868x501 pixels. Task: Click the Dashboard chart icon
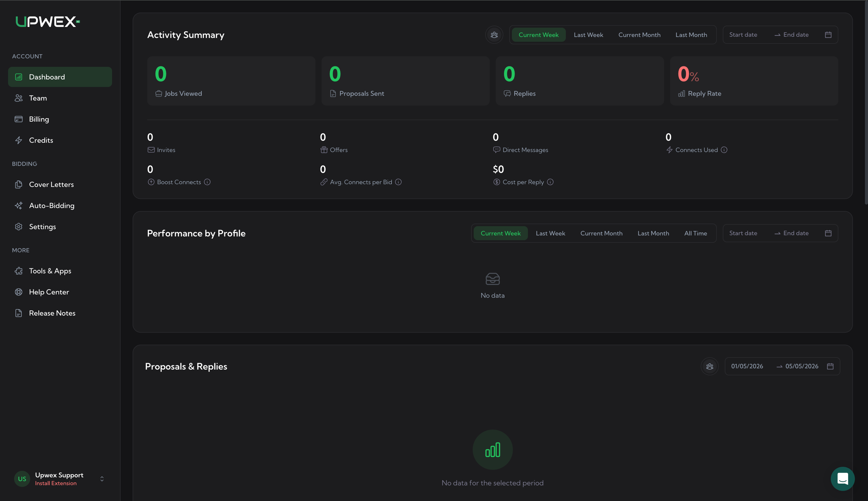[x=19, y=77]
